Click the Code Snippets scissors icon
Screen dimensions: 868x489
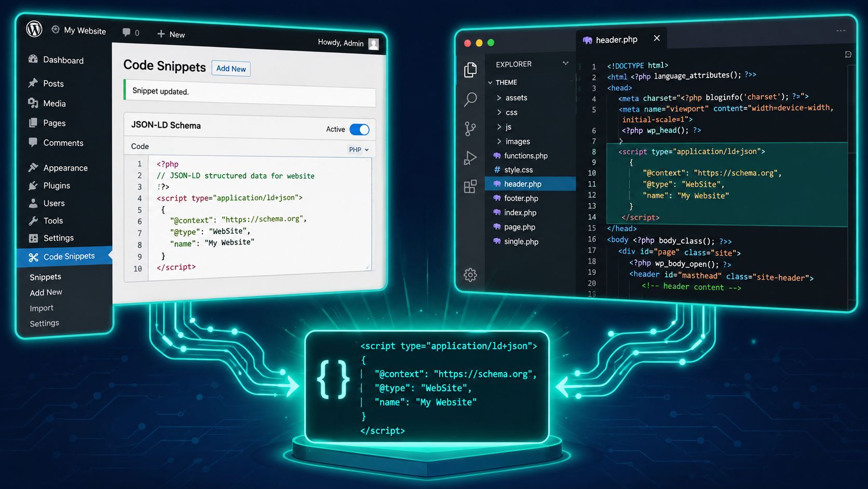click(34, 257)
